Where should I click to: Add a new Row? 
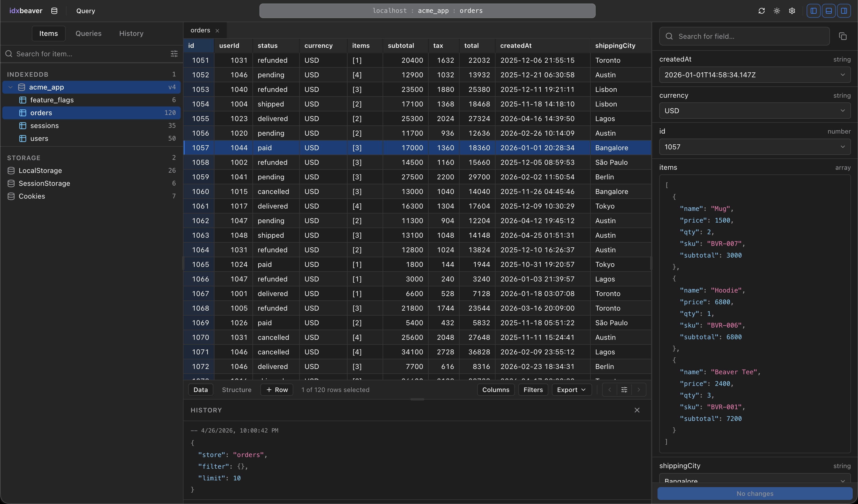click(277, 390)
